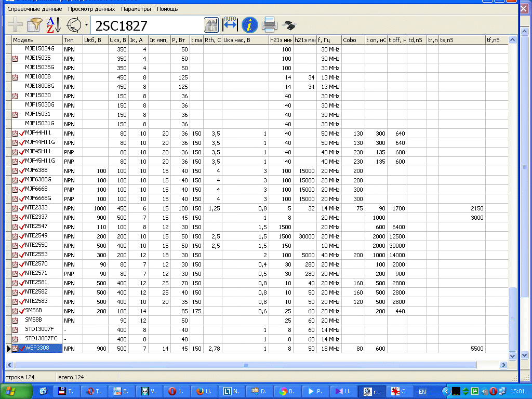The image size is (532, 399).
Task: Expand hidden system tray icons
Action: (446, 392)
